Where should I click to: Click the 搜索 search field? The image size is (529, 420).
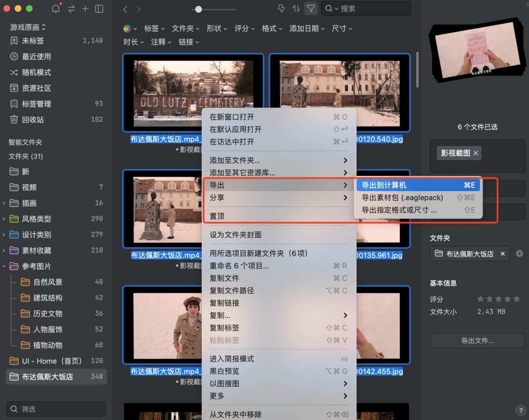(x=367, y=8)
